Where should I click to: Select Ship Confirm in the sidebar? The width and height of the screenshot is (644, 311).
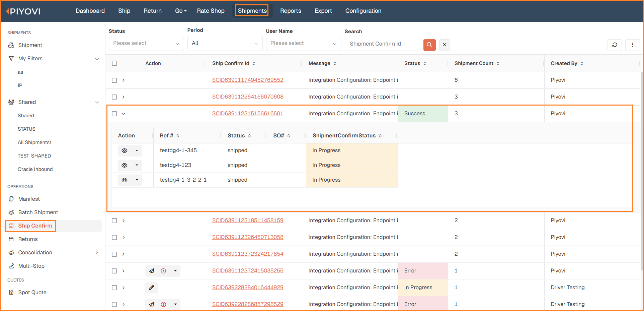click(x=54, y=226)
